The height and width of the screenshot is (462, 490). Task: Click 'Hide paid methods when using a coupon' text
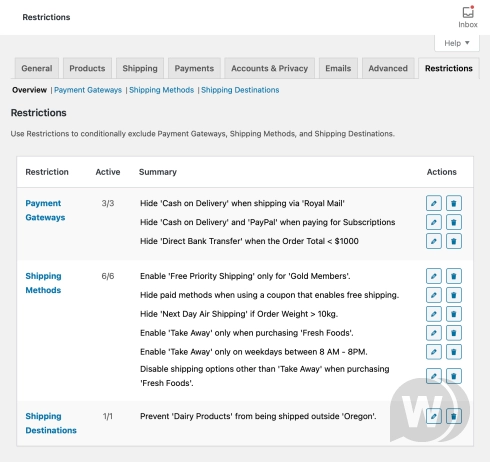point(269,295)
